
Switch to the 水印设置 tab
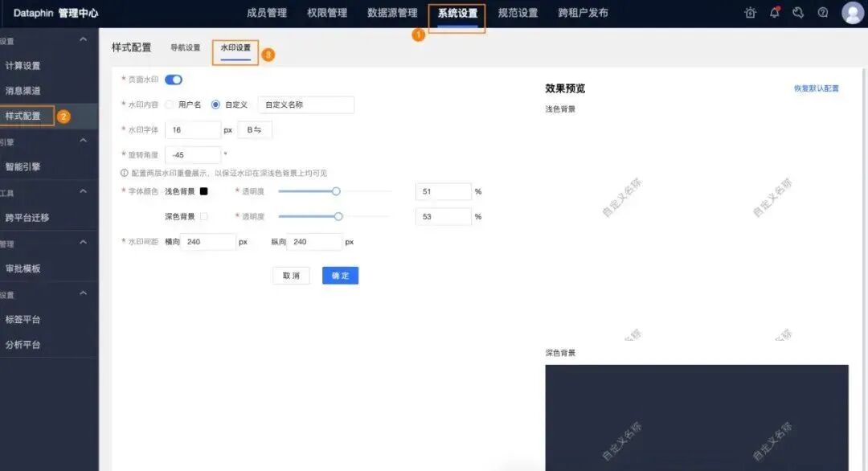click(235, 47)
